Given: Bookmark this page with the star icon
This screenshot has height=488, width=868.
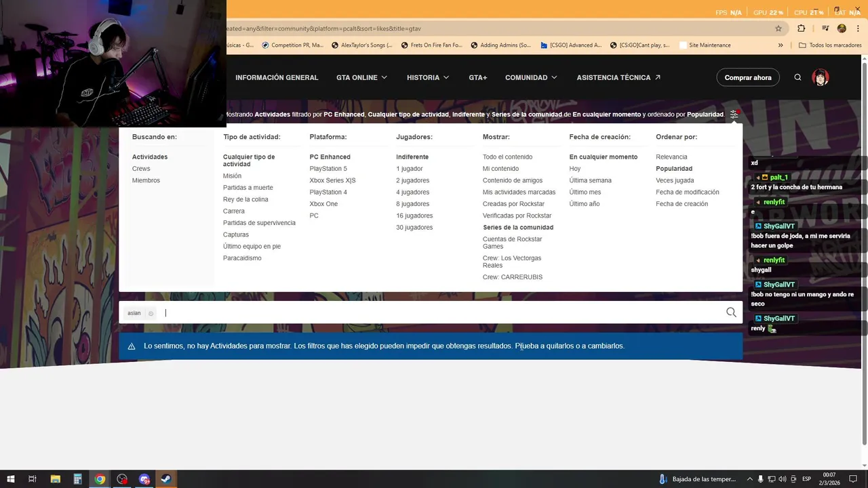Looking at the screenshot, I should [778, 28].
